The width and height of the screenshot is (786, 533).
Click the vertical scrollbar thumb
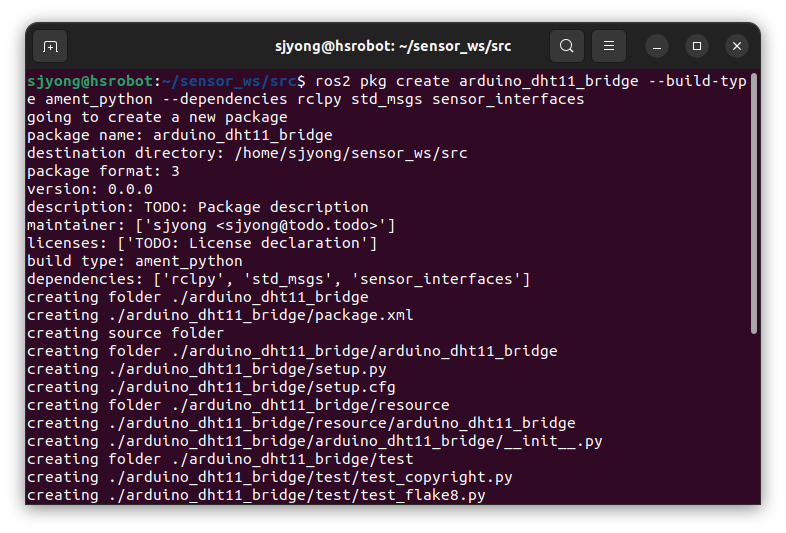point(753,203)
